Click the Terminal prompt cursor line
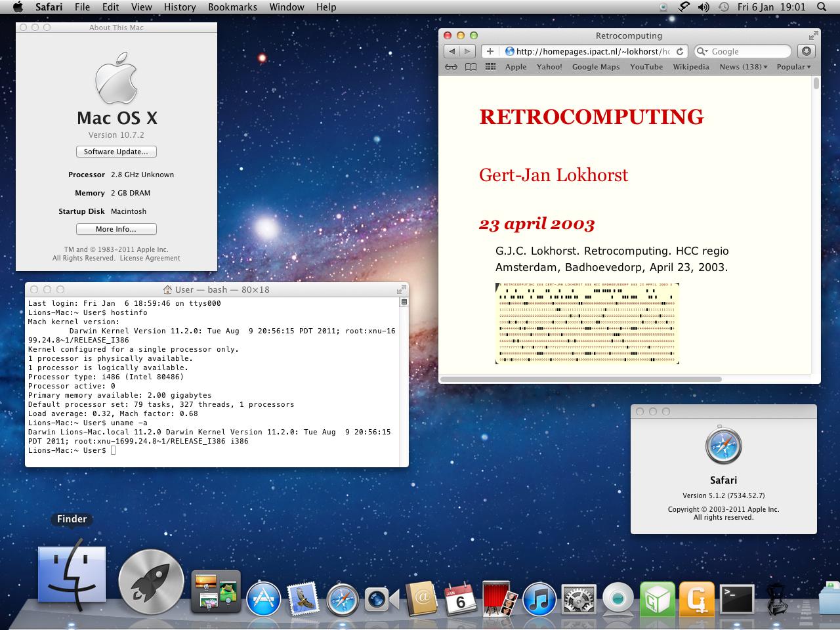 click(72, 450)
